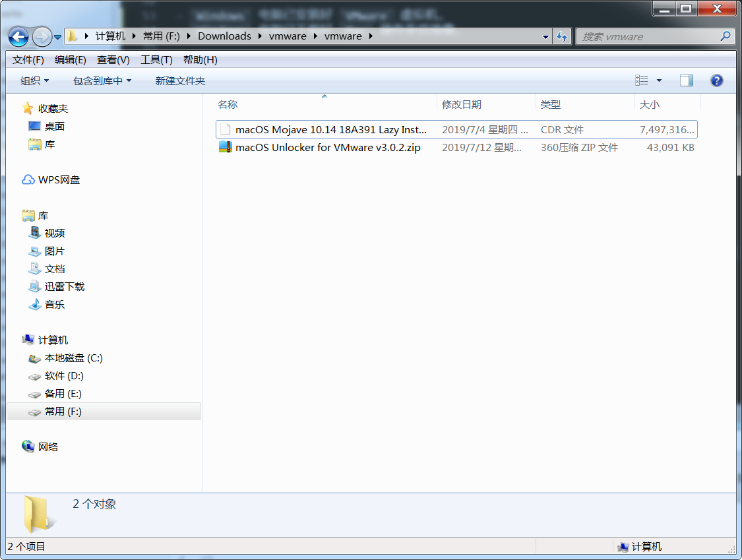Click the refresh icon in address bar
Viewport: 742px width, 560px height.
[x=562, y=36]
